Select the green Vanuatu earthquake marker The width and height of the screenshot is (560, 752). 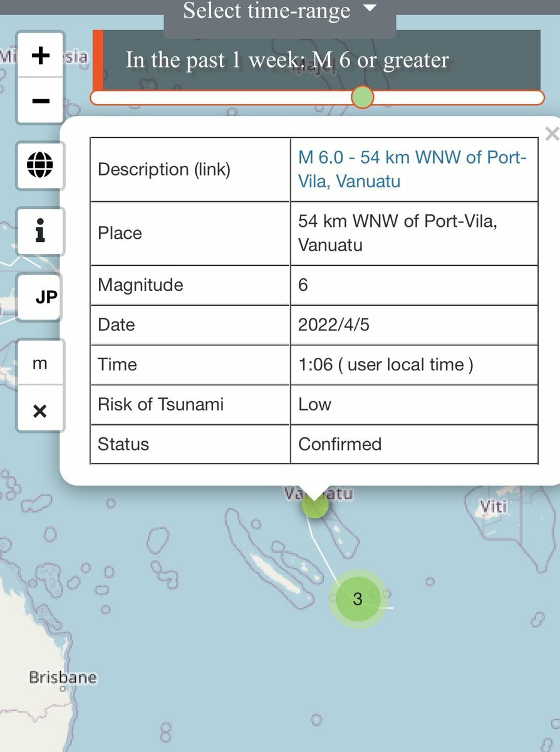tap(314, 504)
